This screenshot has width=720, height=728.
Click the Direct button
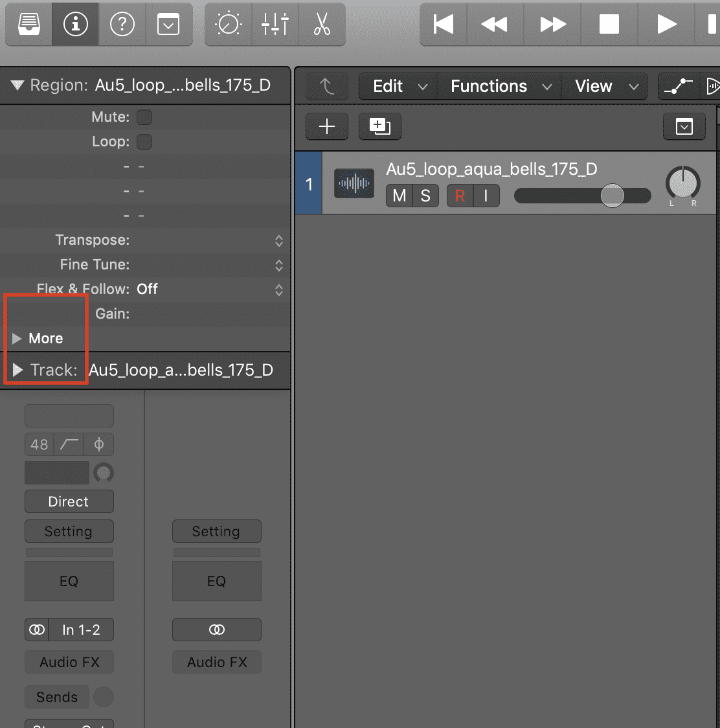69,501
